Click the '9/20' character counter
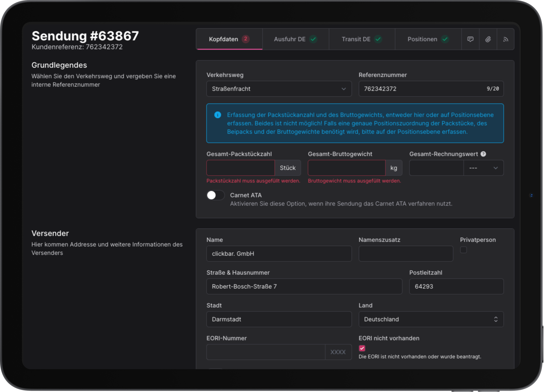Image resolution: width=544 pixels, height=392 pixels. coord(493,89)
